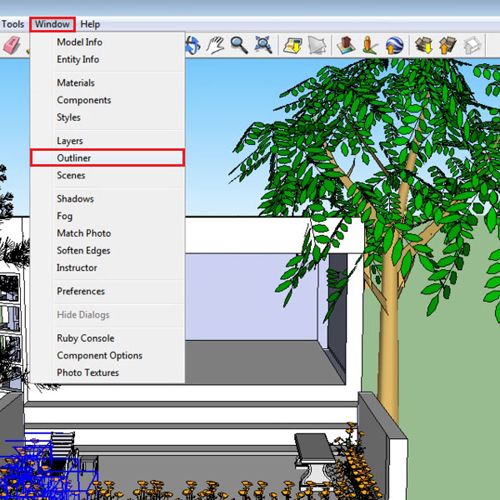500x500 pixels.
Task: Click the Toggle Terrain icon
Action: (316, 45)
